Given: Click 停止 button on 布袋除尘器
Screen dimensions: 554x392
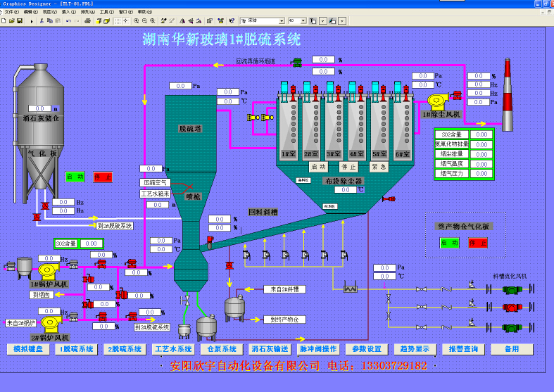Looking at the screenshot, I should pos(348,166).
